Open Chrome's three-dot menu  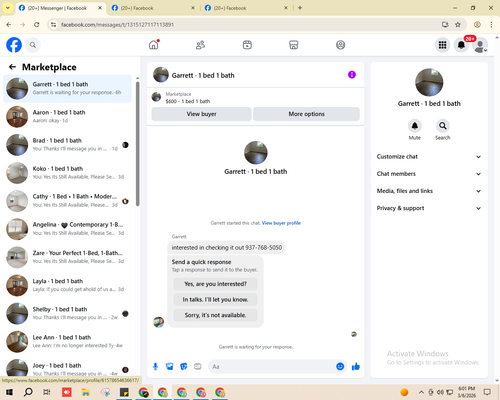pyautogui.click(x=491, y=25)
